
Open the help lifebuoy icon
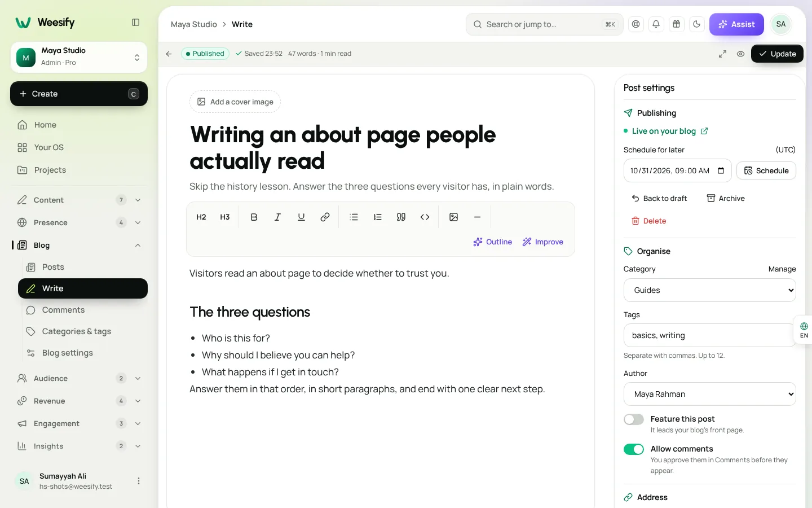click(636, 24)
